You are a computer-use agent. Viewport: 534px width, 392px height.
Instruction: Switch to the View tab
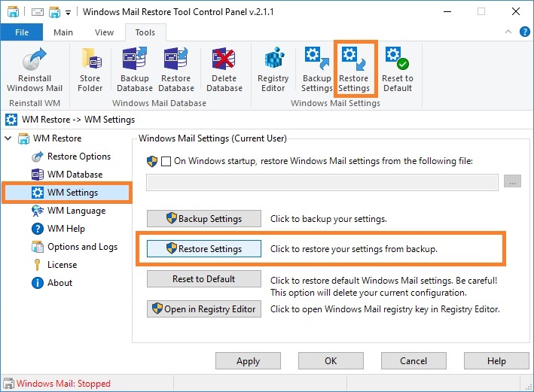click(104, 32)
